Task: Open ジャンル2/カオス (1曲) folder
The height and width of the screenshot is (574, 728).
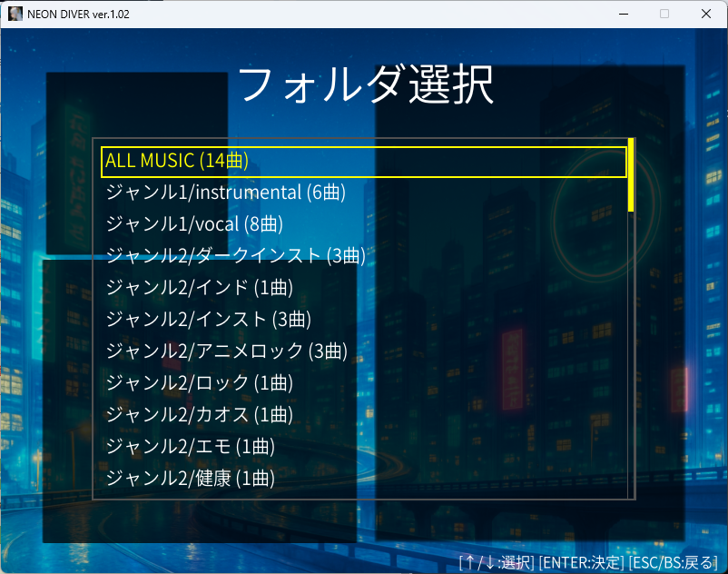Action: click(199, 414)
